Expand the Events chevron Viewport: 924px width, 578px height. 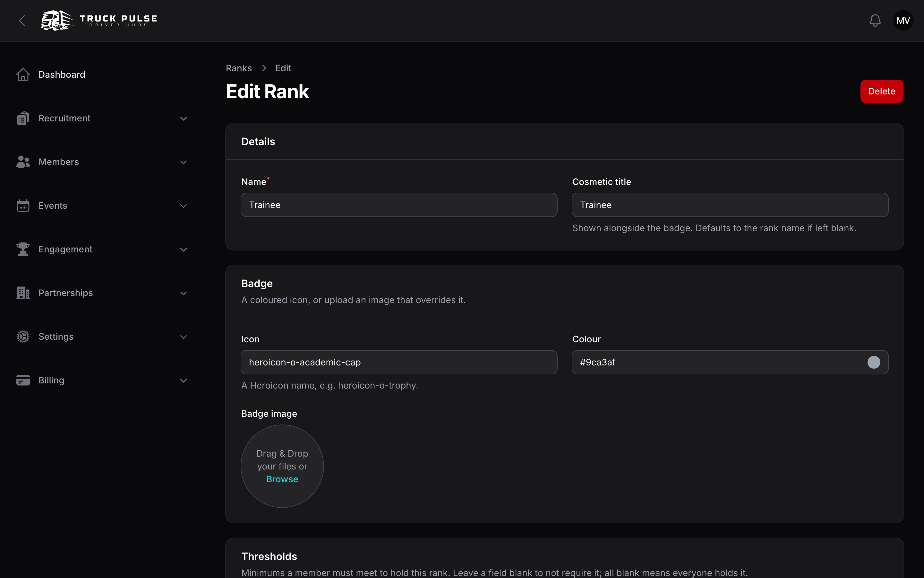click(x=183, y=206)
